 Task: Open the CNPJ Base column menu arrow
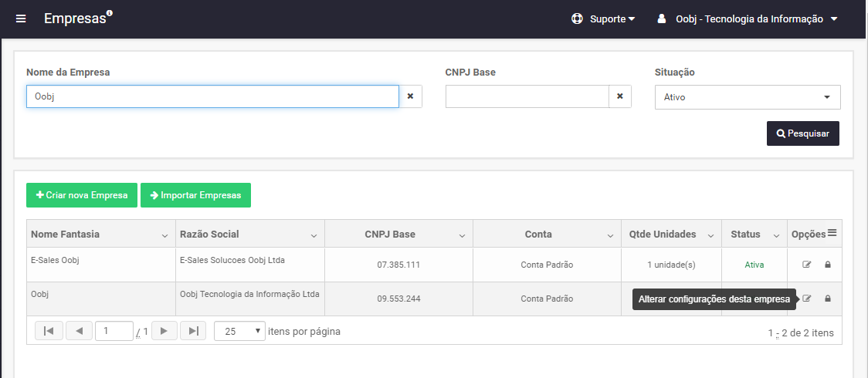pos(463,235)
